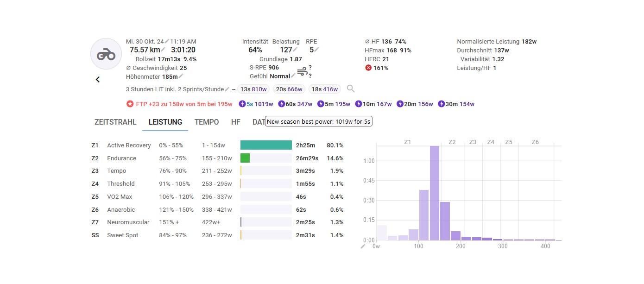Click the wind weather icon
This screenshot has height=284, width=644.
(302, 72)
